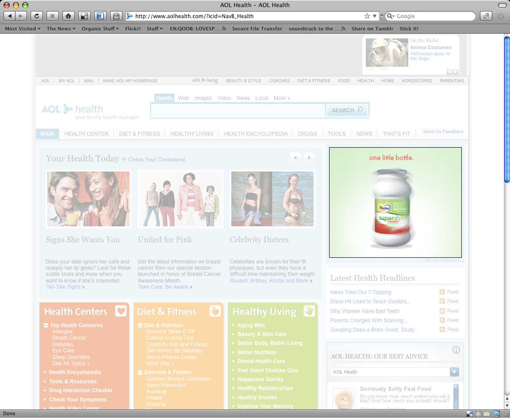
Task: Open the info icon in Our Best Advice box
Action: coord(456,350)
